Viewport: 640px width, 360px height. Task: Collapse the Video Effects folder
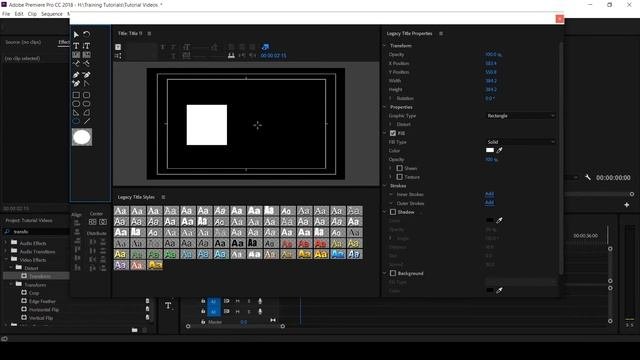6,260
